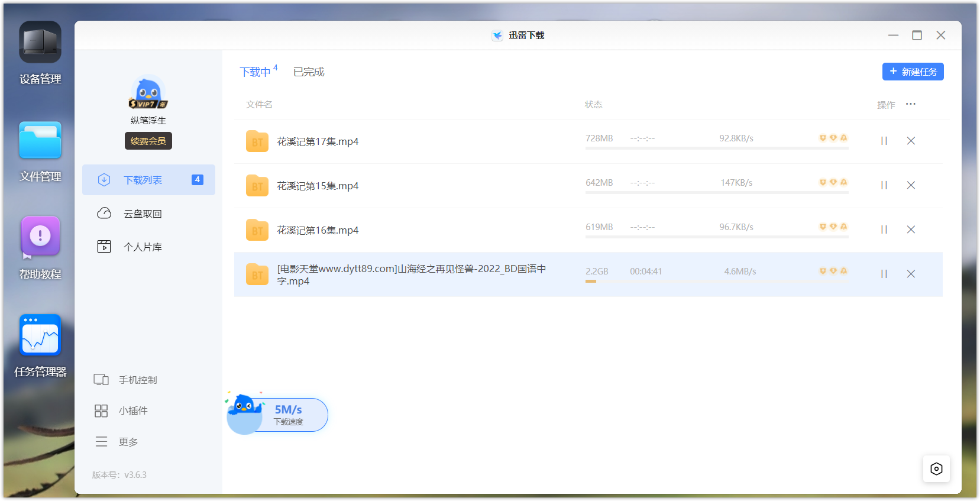980x501 pixels.
Task: Click progress bar of 花溪记第15集.mp4
Action: point(717,192)
